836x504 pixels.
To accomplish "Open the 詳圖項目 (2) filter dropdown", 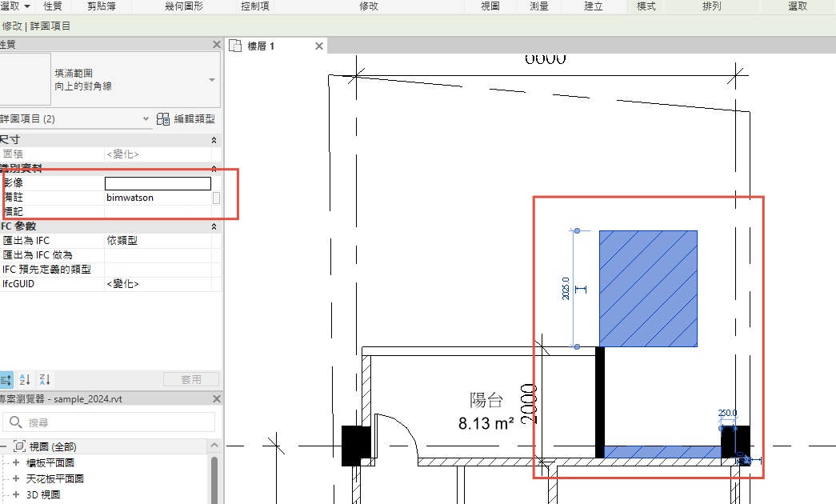I will pyautogui.click(x=146, y=119).
